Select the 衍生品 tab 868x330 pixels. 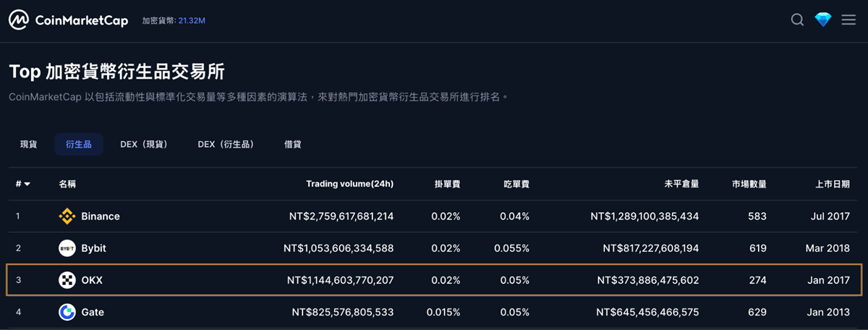(79, 145)
